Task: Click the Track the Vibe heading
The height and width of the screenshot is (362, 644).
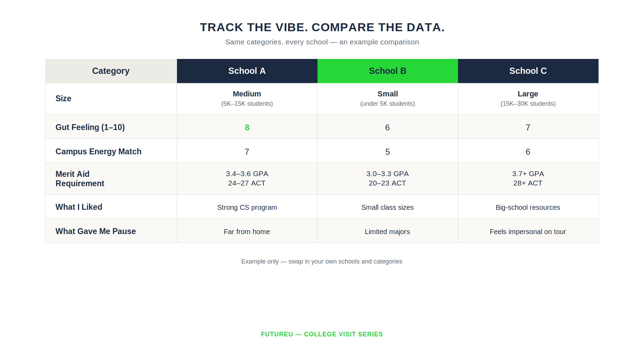Action: (x=322, y=27)
